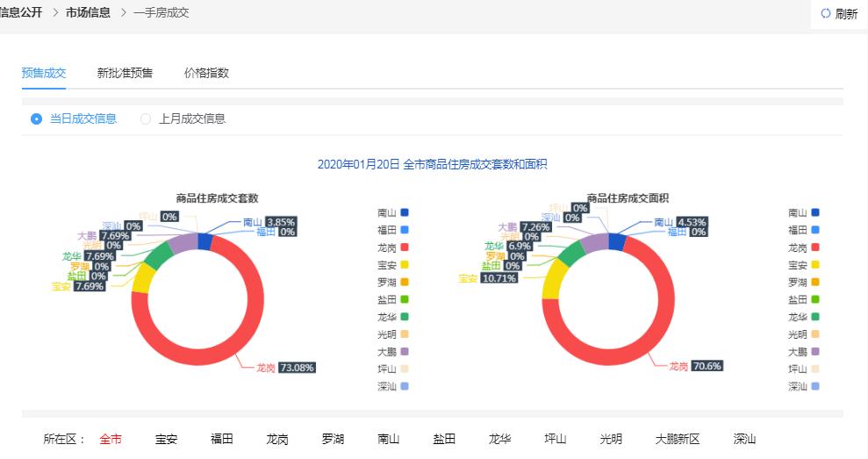
Task: Toggle 大鹏 swatch in the 成交套数 chart legend
Action: [x=405, y=352]
